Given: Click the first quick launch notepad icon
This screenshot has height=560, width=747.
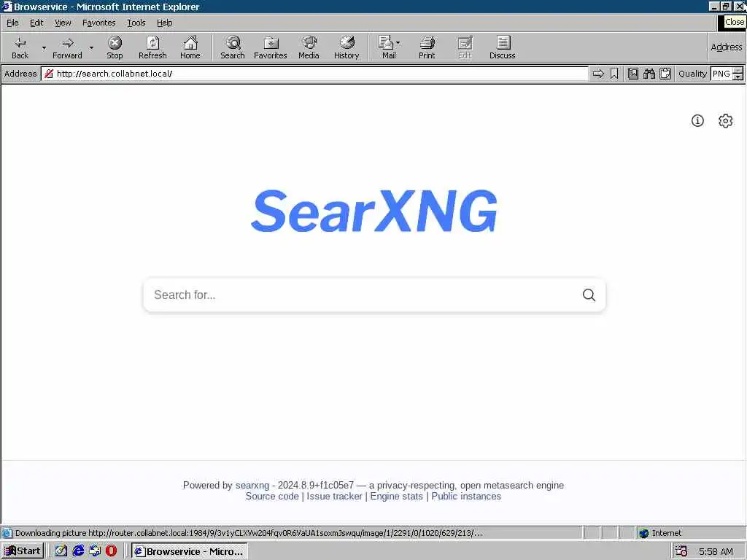Looking at the screenshot, I should click(x=61, y=551).
